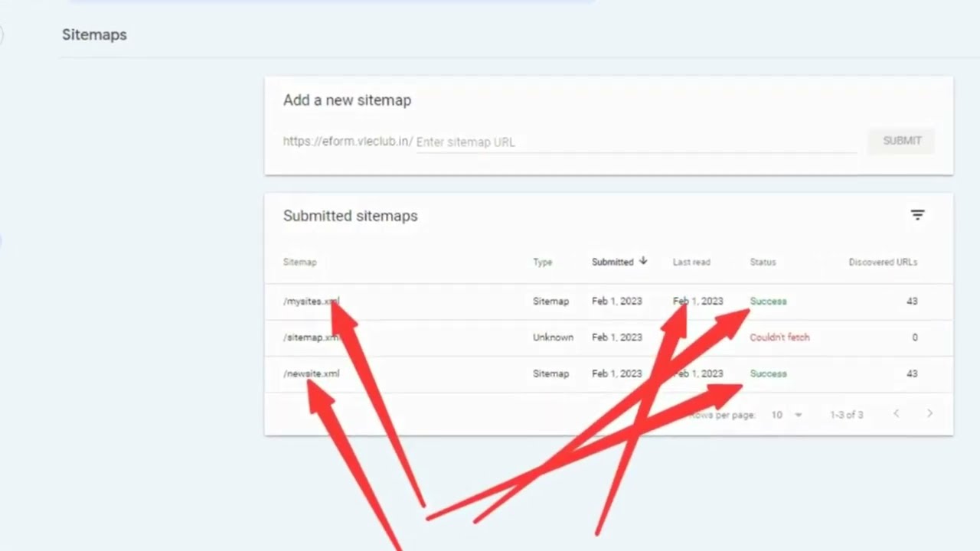This screenshot has height=551, width=980.
Task: Click the Type column header
Action: tap(542, 262)
